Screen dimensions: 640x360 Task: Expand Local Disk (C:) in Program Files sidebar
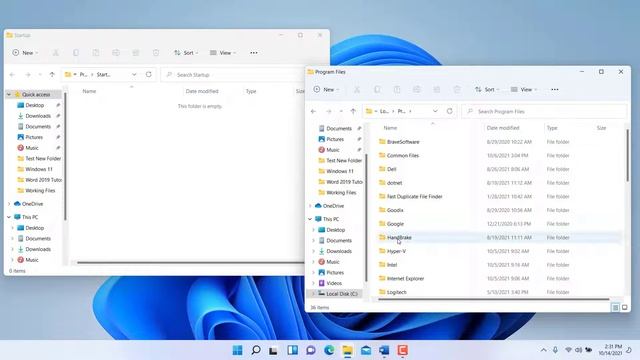coord(313,293)
